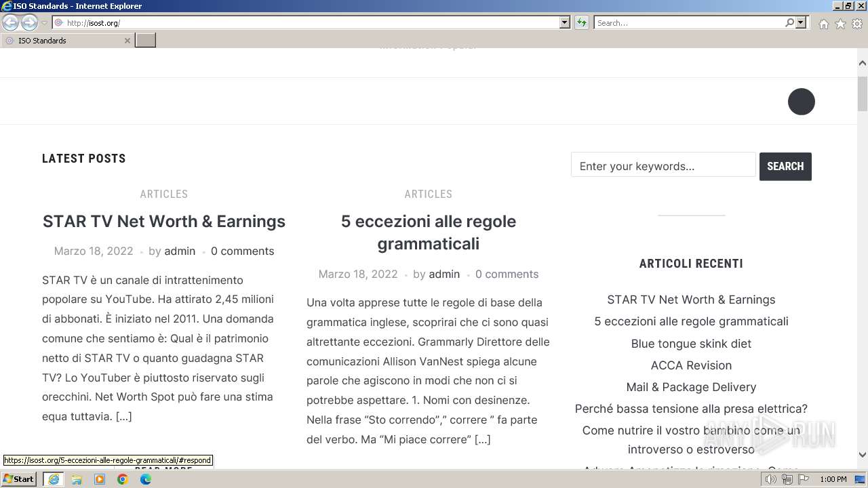Open Tools gear icon
868x488 pixels.
856,24
